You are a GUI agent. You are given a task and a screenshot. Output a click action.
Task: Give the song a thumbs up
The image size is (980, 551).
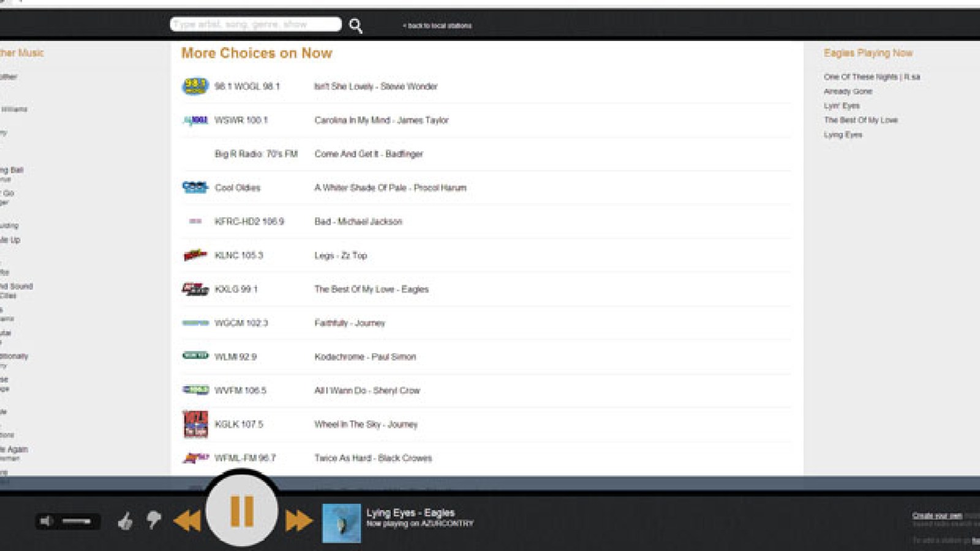tap(125, 521)
